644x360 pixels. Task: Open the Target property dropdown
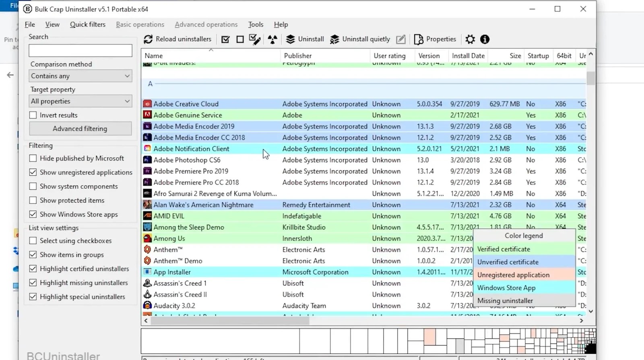tap(80, 101)
